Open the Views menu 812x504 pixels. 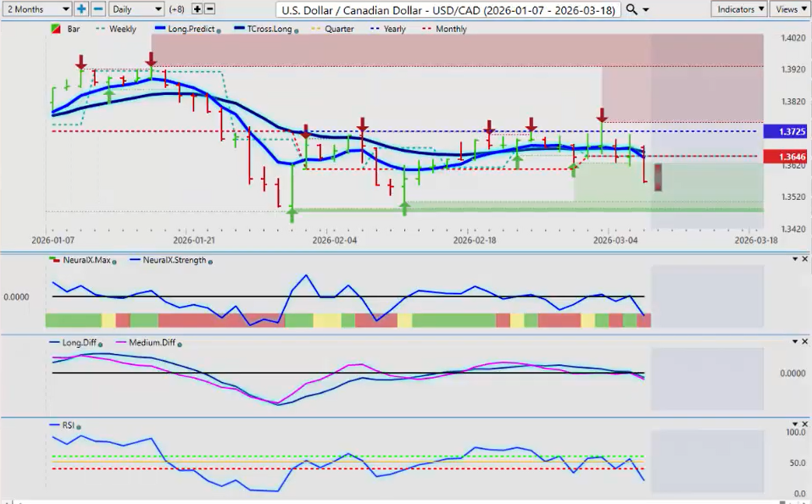(790, 8)
